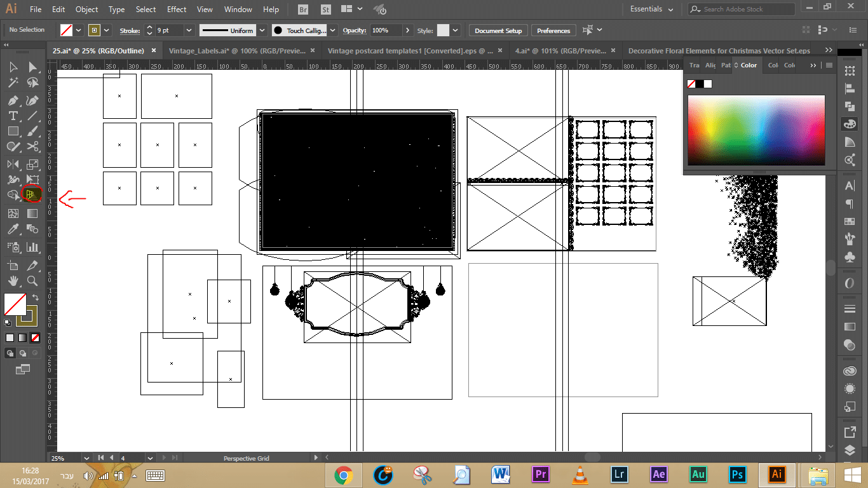868x488 pixels.
Task: Open the Zoom tool
Action: click(32, 280)
